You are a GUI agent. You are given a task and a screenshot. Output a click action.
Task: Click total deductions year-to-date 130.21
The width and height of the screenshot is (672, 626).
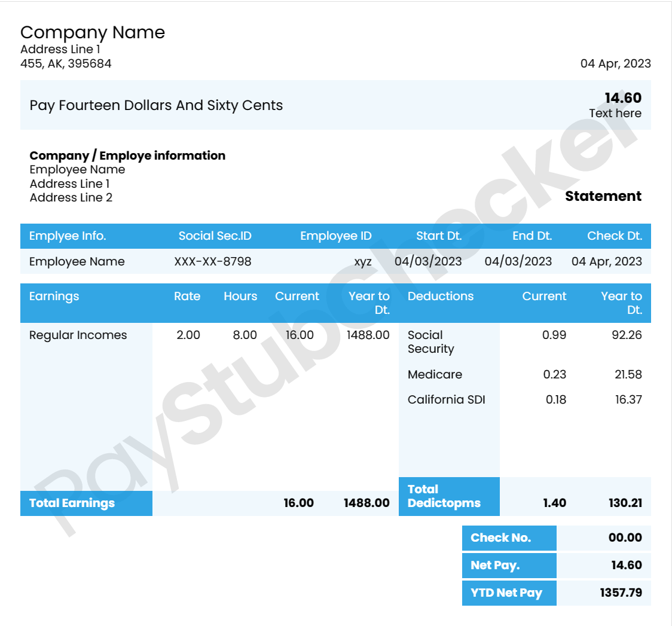[625, 503]
